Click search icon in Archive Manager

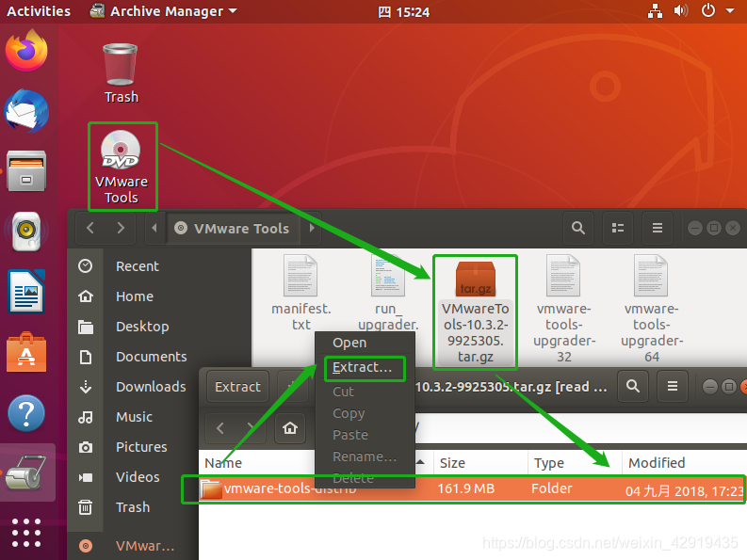[633, 386]
